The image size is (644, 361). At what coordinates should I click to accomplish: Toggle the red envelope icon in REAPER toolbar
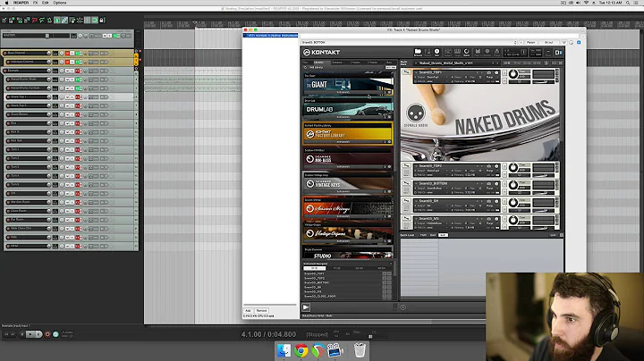pos(35,20)
